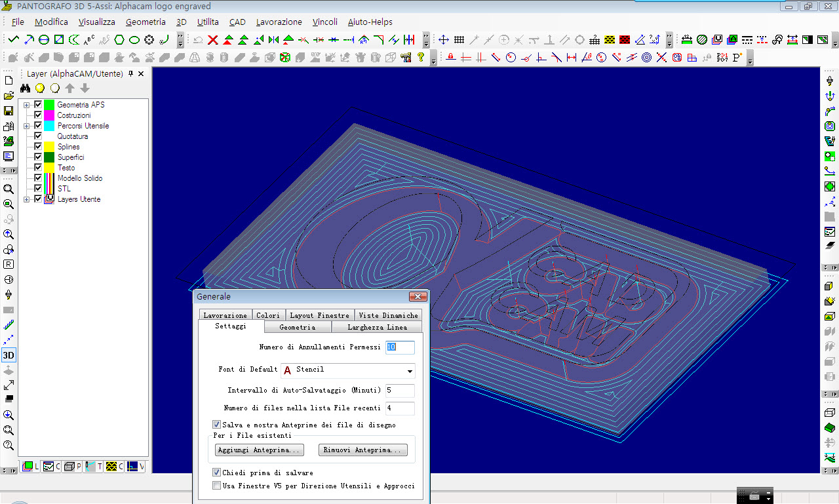
Task: Toggle the Quotatura layer checkbox
Action: (x=38, y=136)
